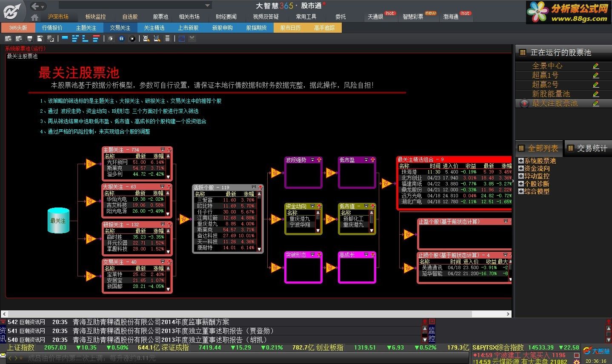Click the orange filter arrow before 主题关注 box
Image resolution: width=612 pixels, height=364 pixels.
[x=91, y=164]
